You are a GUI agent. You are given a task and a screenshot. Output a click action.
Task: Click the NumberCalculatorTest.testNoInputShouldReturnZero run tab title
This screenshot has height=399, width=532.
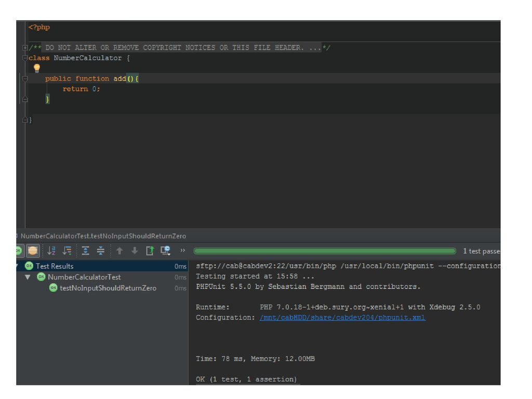click(x=103, y=236)
